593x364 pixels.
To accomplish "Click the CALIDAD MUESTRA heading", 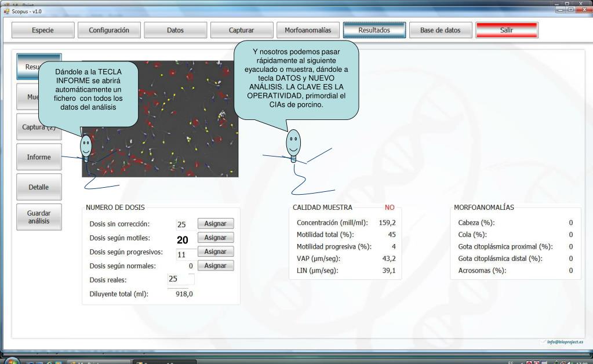I will pyautogui.click(x=323, y=208).
